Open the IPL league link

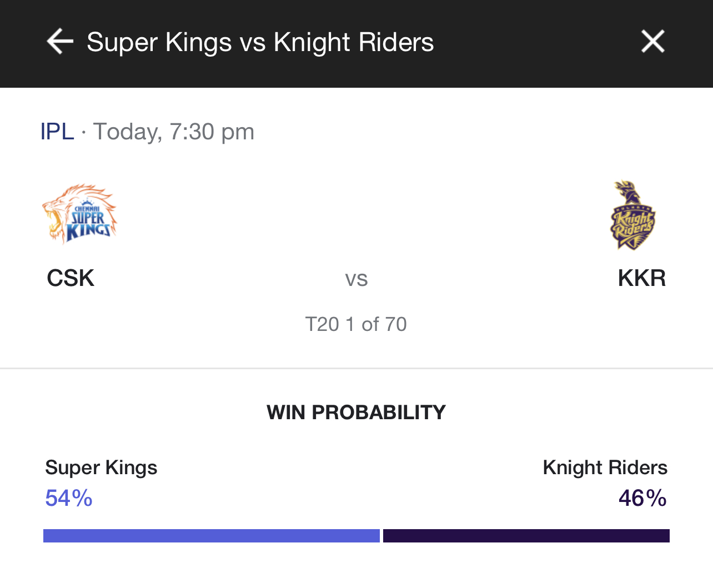coord(57,132)
